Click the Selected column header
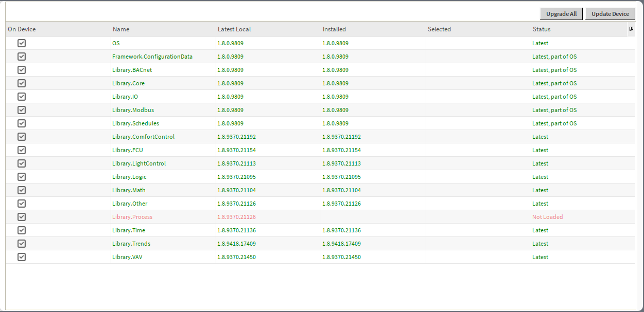 pos(439,29)
